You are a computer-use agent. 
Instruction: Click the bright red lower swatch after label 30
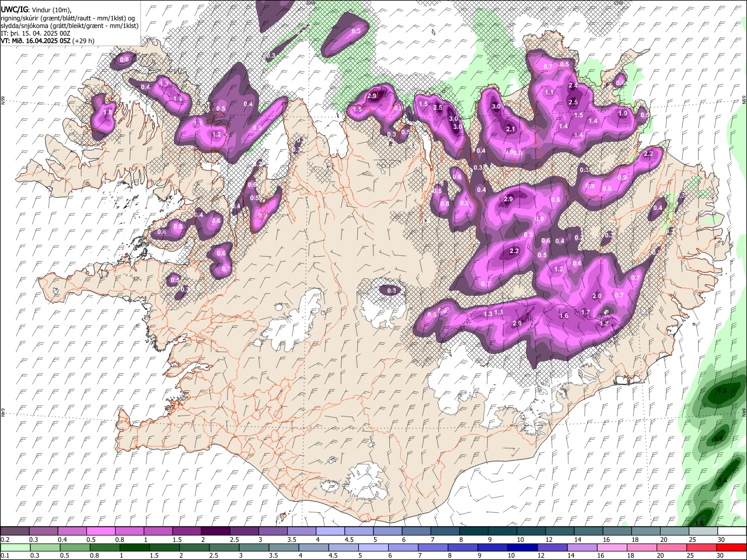pyautogui.click(x=731, y=547)
